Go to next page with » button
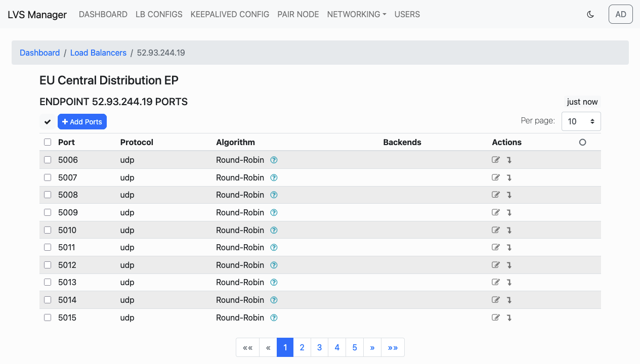This screenshot has width=640, height=364. [x=372, y=347]
